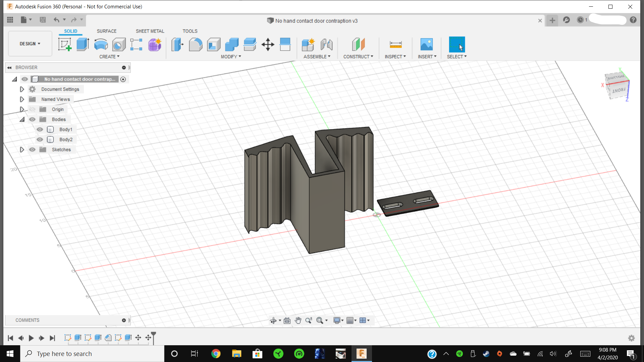This screenshot has width=644, height=362.
Task: Expand Document Settings node
Action: [x=22, y=89]
